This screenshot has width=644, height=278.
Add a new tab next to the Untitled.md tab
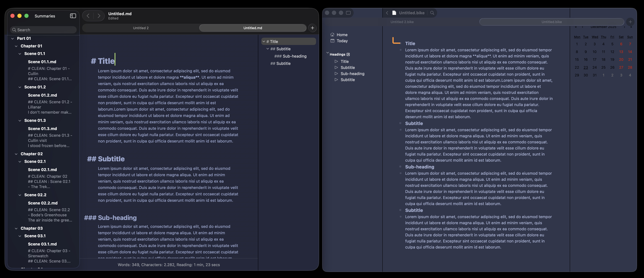[x=312, y=28]
